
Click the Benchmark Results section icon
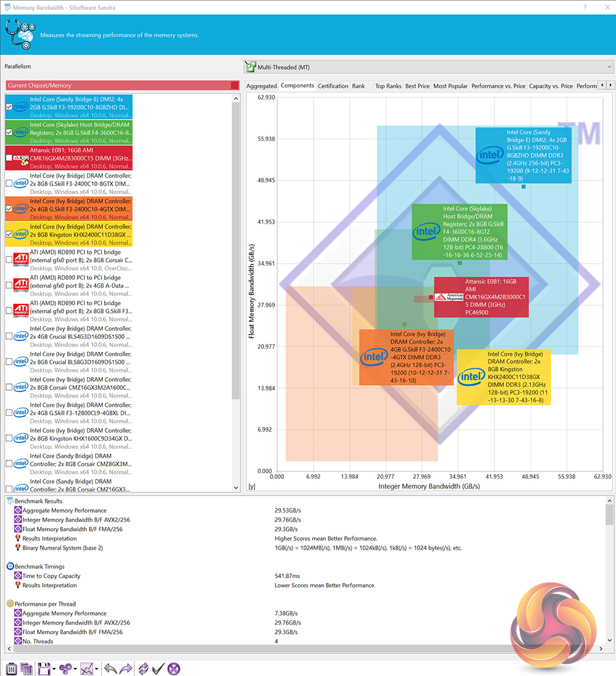(x=10, y=501)
